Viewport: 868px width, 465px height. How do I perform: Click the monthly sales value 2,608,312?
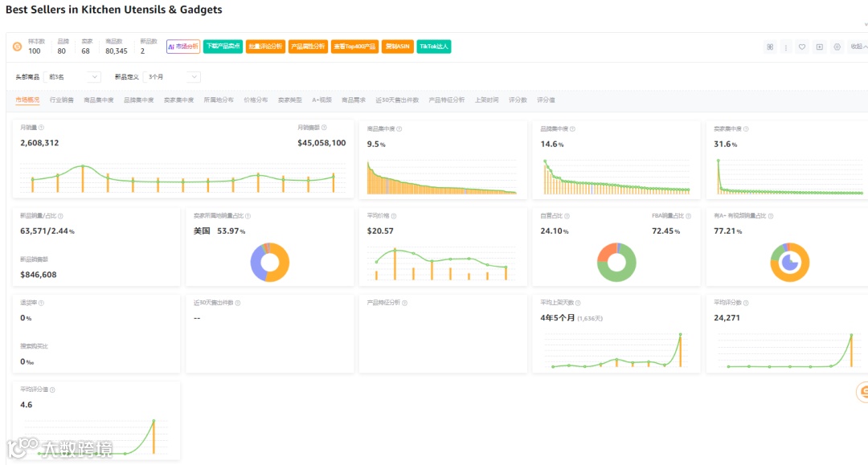(x=39, y=143)
